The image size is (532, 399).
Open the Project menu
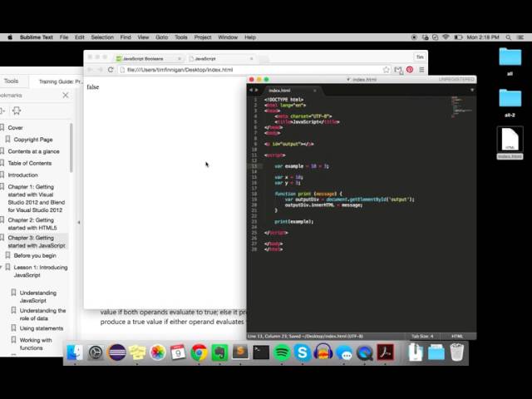pos(203,37)
